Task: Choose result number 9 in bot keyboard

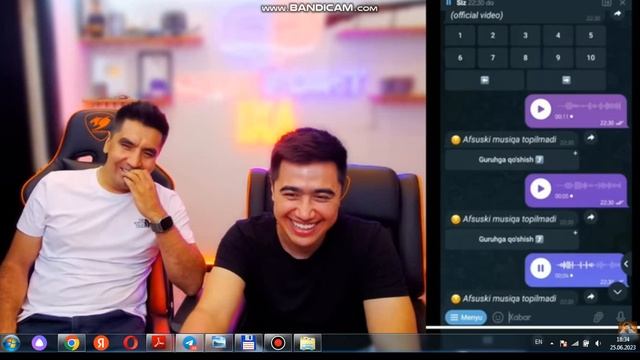Action: [558, 58]
